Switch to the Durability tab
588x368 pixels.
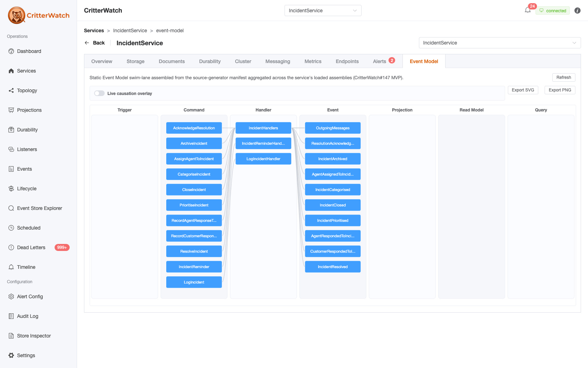[x=210, y=61]
